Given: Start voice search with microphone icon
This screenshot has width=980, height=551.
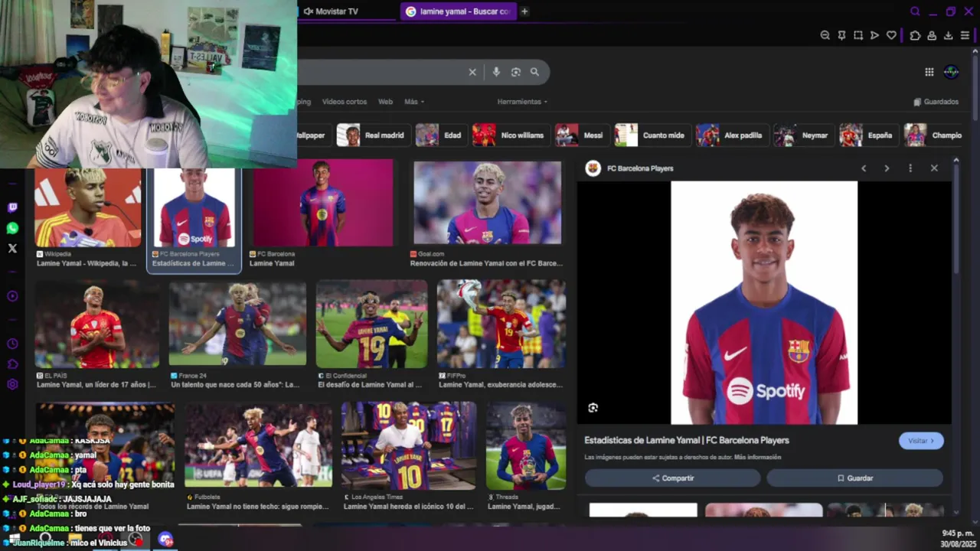Looking at the screenshot, I should 496,72.
